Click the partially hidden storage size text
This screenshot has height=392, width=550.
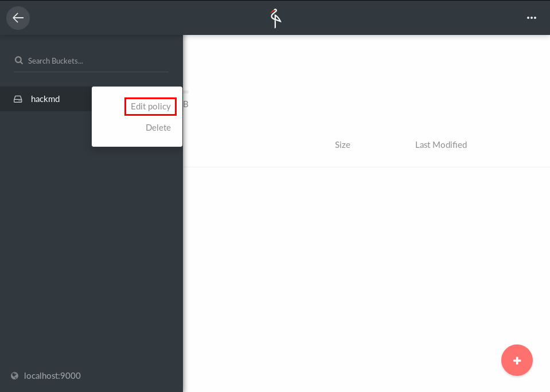[185, 104]
